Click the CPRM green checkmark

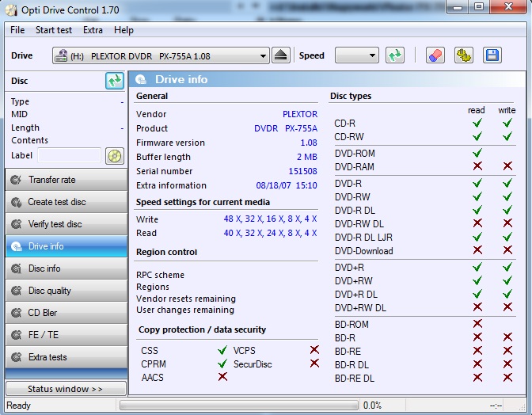(x=222, y=364)
